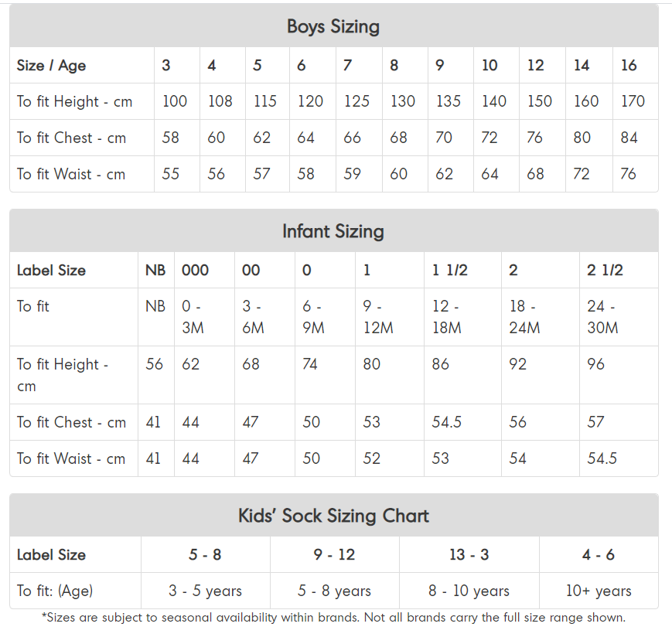Viewport: 672px width, 644px height.
Task: Click the Kids' Sock Sizing Chart heading
Action: coord(333,516)
